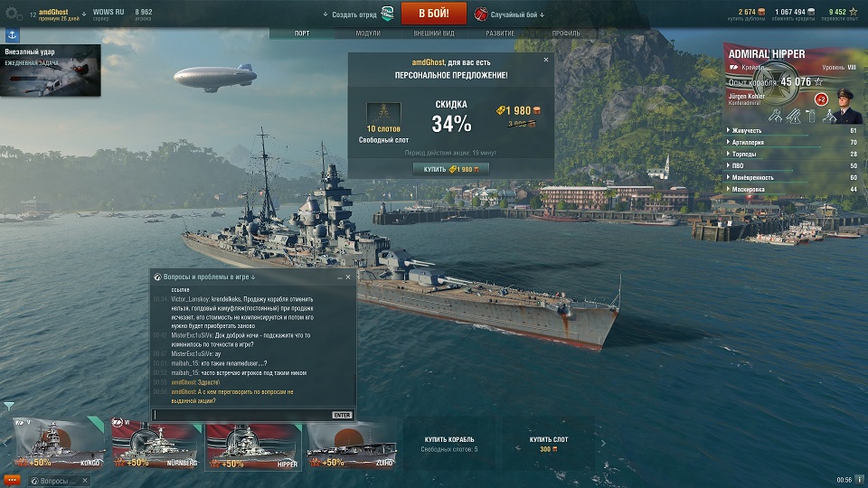The height and width of the screenshot is (488, 868).
Task: Select the Kongo ship in carousel
Action: point(59,444)
